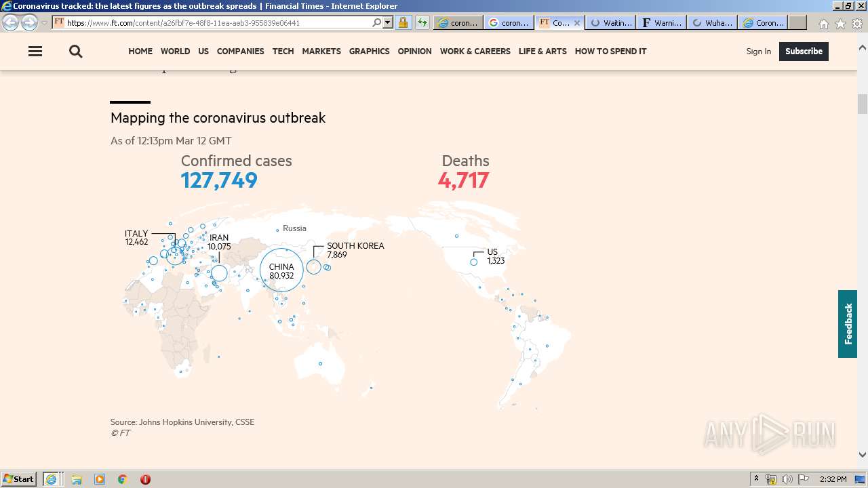Close the active FT tab

click(577, 22)
